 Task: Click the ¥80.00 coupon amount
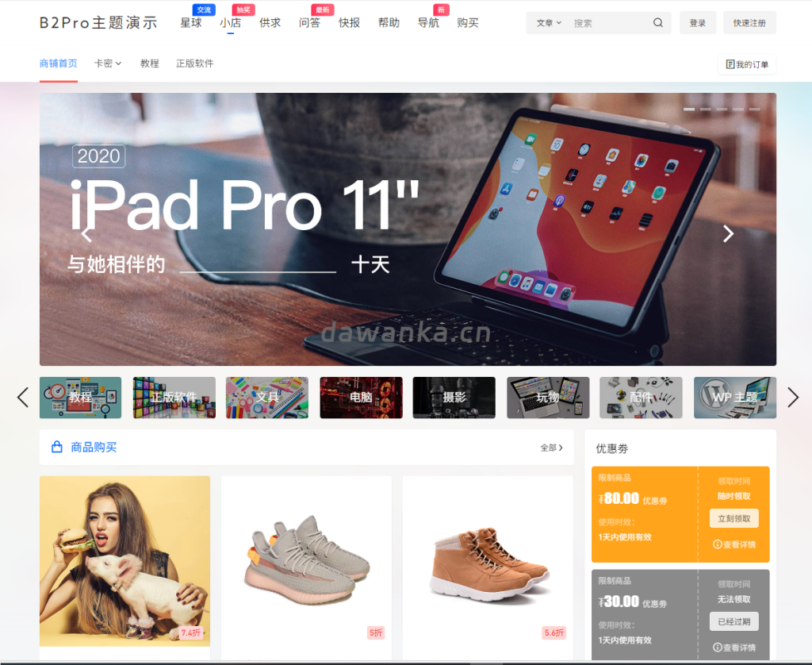619,498
